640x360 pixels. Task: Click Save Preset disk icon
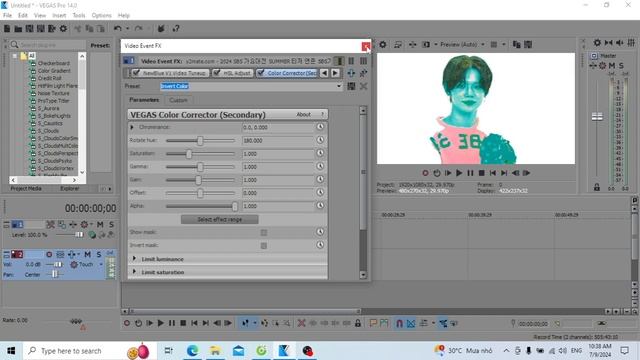(351, 86)
